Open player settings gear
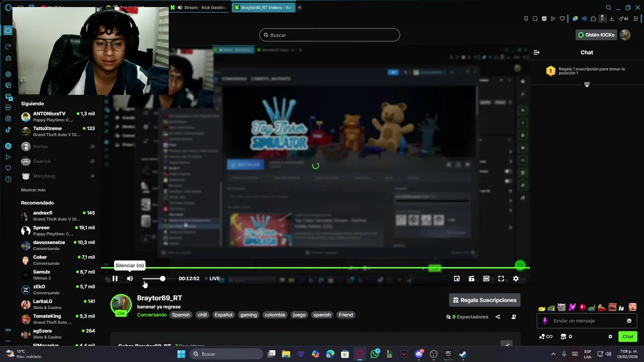This screenshot has height=362, width=644. [516, 279]
